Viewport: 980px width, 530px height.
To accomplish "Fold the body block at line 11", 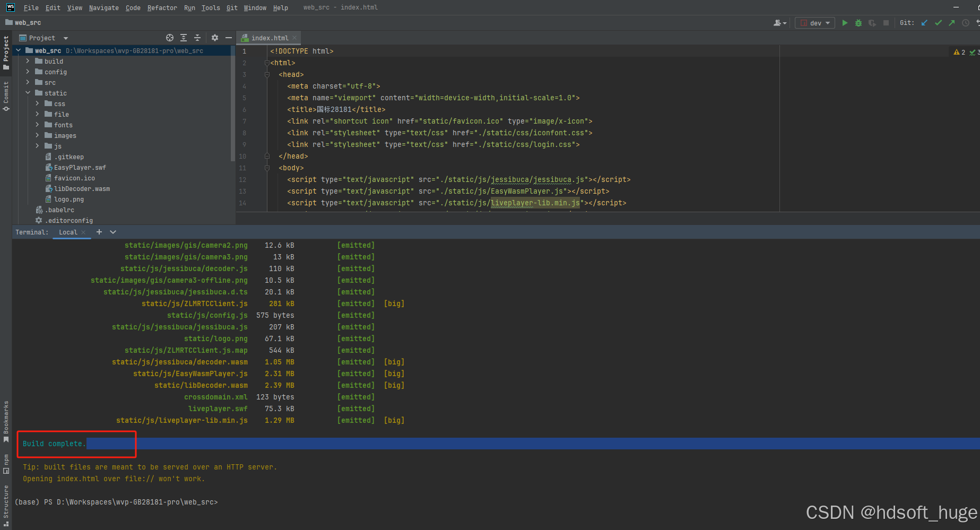I will pyautogui.click(x=267, y=168).
